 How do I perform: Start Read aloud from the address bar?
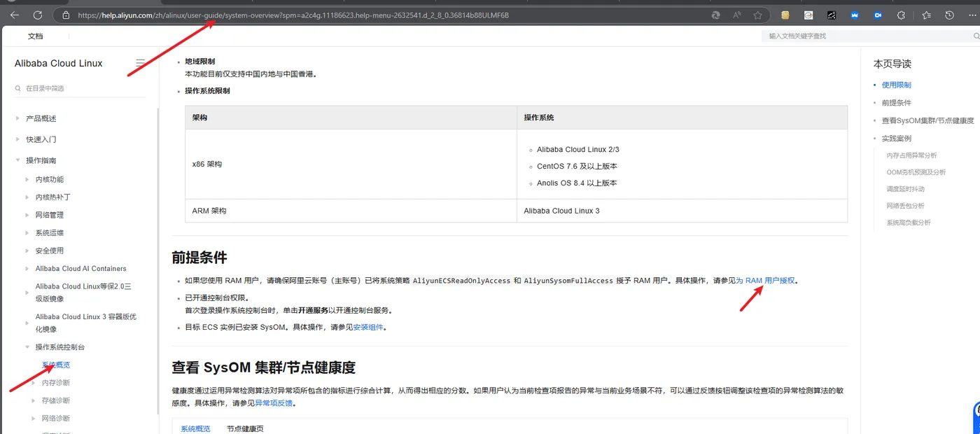tap(737, 15)
